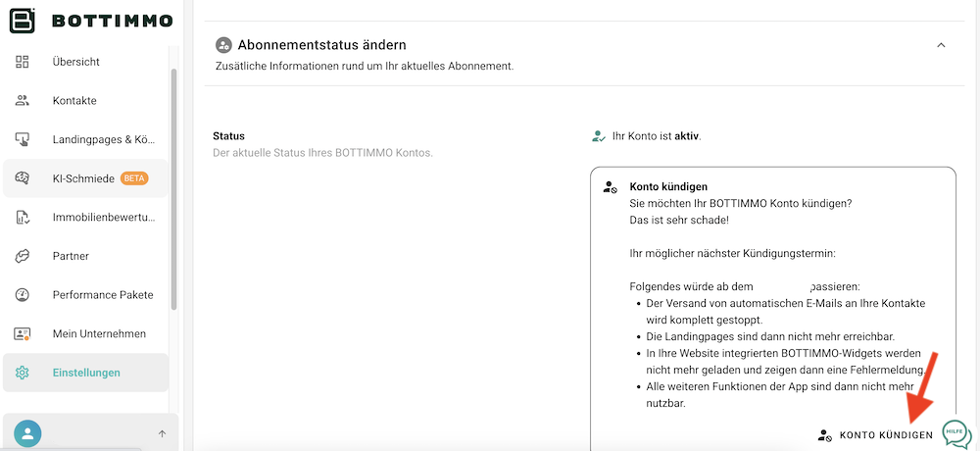Image resolution: width=980 pixels, height=451 pixels.
Task: Click the active account status icon
Action: pos(599,135)
